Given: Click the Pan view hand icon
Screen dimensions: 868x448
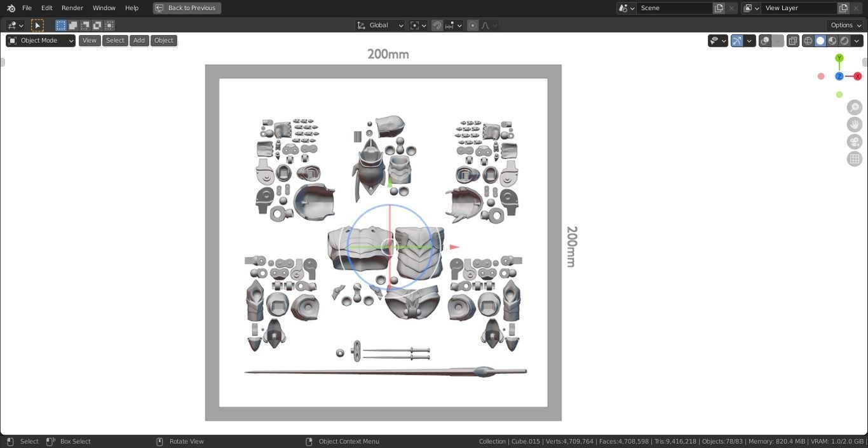Looking at the screenshot, I should pyautogui.click(x=855, y=125).
